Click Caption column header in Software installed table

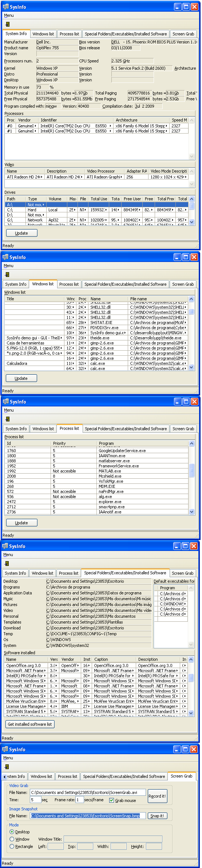click(114, 659)
